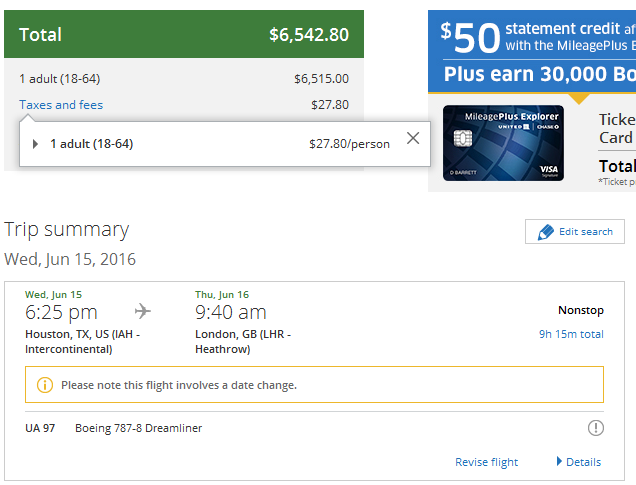
Task: Click the $50 statement credit banner
Action: pyautogui.click(x=535, y=37)
